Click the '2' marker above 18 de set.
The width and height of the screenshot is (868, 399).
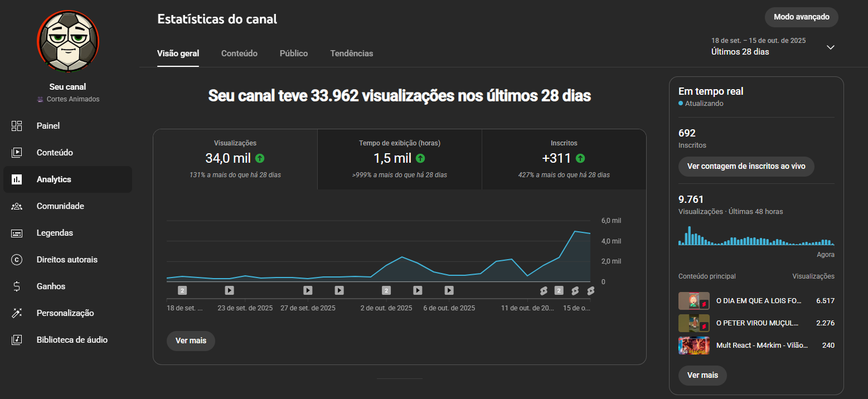[x=182, y=290]
